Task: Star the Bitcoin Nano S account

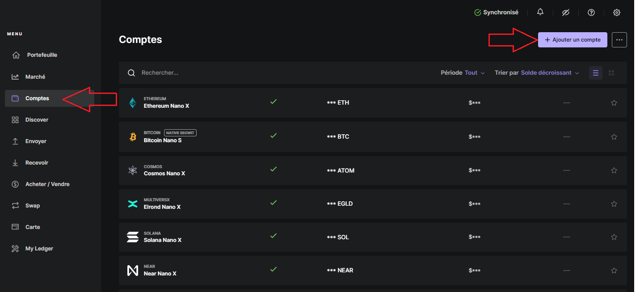Action: coord(614,137)
